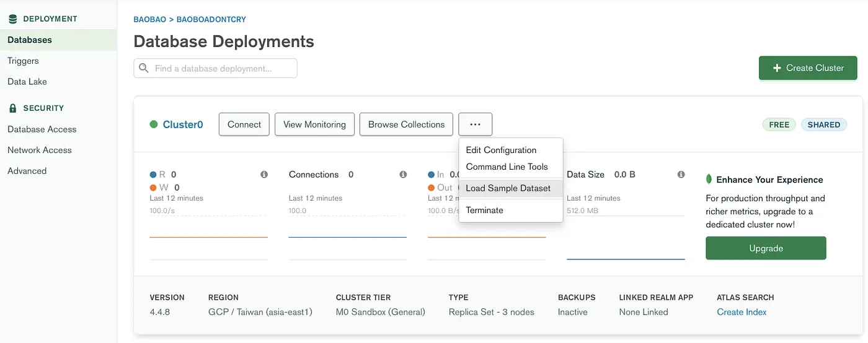Open the ellipsis more-options button
This screenshot has height=343, width=868.
(476, 124)
